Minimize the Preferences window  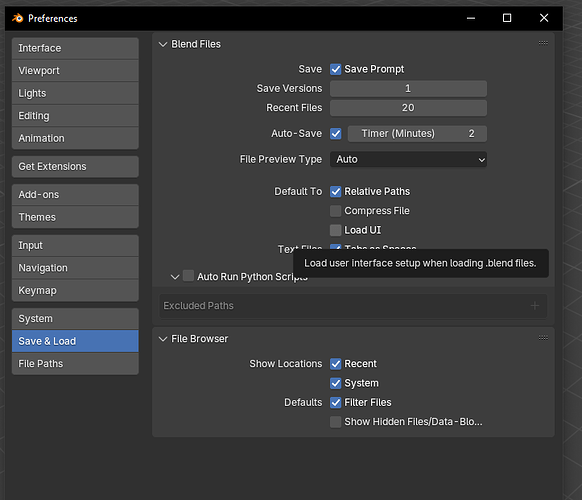[x=471, y=18]
